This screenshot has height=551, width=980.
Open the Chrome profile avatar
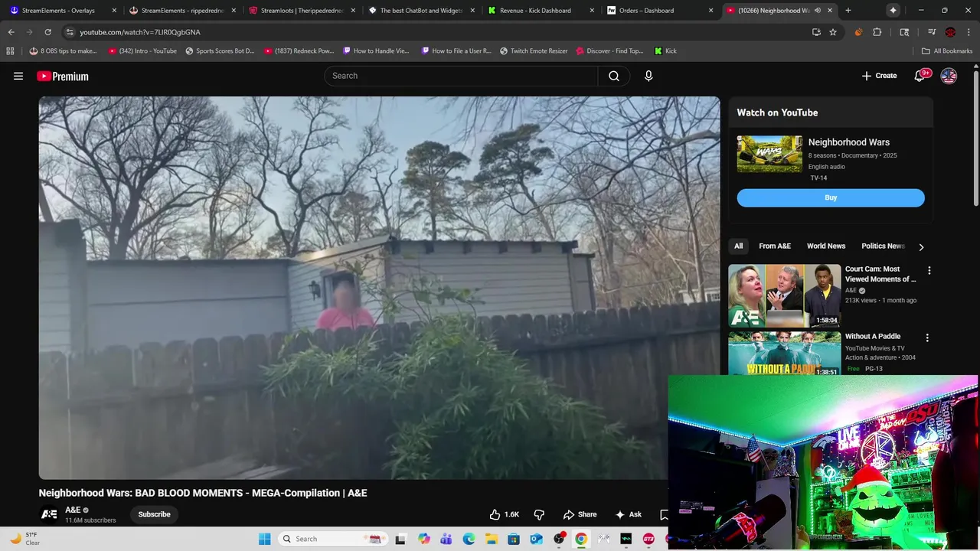[x=950, y=32]
